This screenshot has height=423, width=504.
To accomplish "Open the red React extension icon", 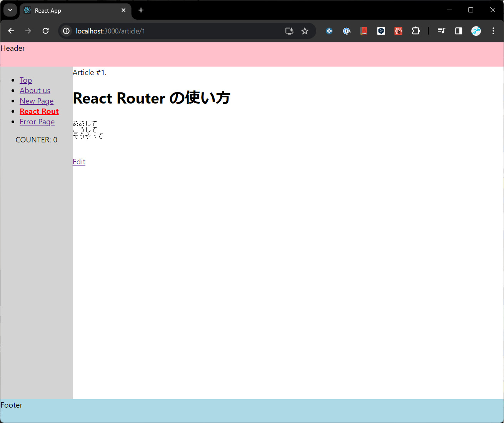I will pyautogui.click(x=398, y=31).
